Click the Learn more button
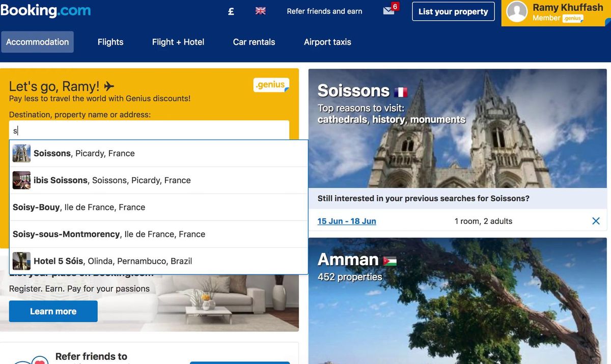 pos(53,311)
